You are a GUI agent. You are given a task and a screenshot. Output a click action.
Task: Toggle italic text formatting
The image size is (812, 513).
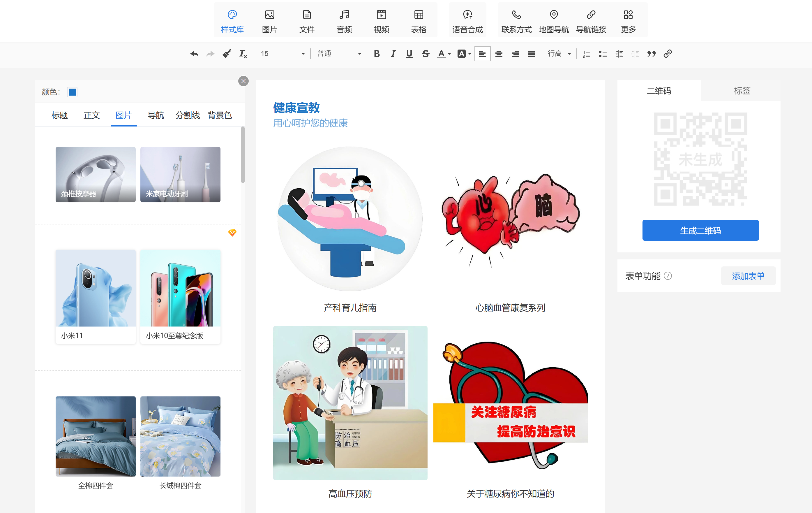tap(393, 54)
